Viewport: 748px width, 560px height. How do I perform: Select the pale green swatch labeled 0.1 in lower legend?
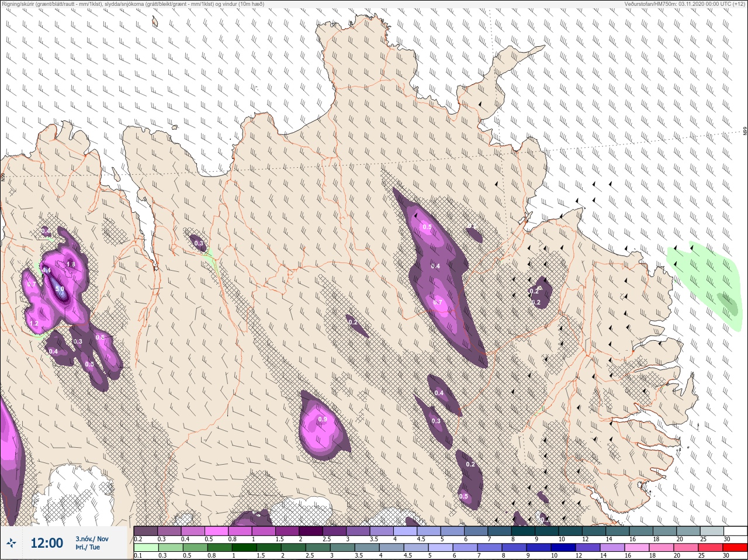pos(146,547)
